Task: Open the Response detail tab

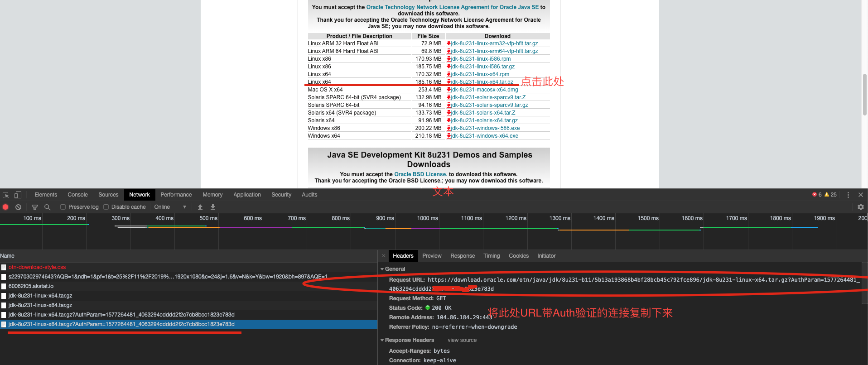Action: 463,256
